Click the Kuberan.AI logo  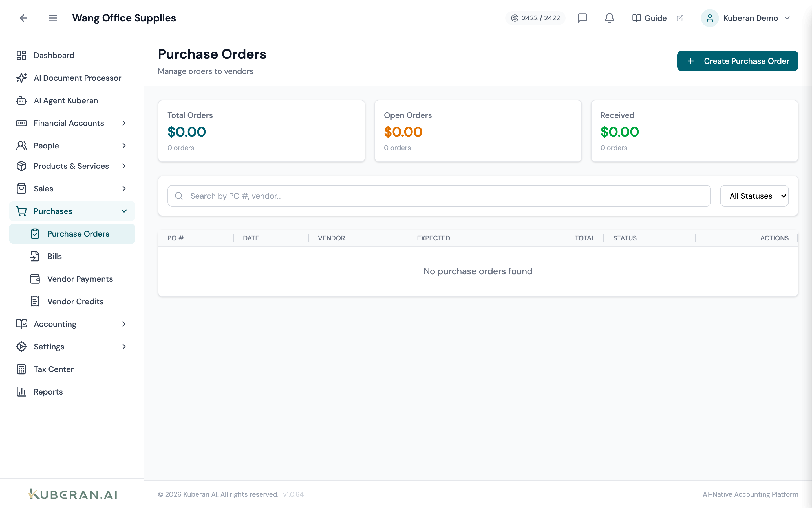tap(72, 494)
